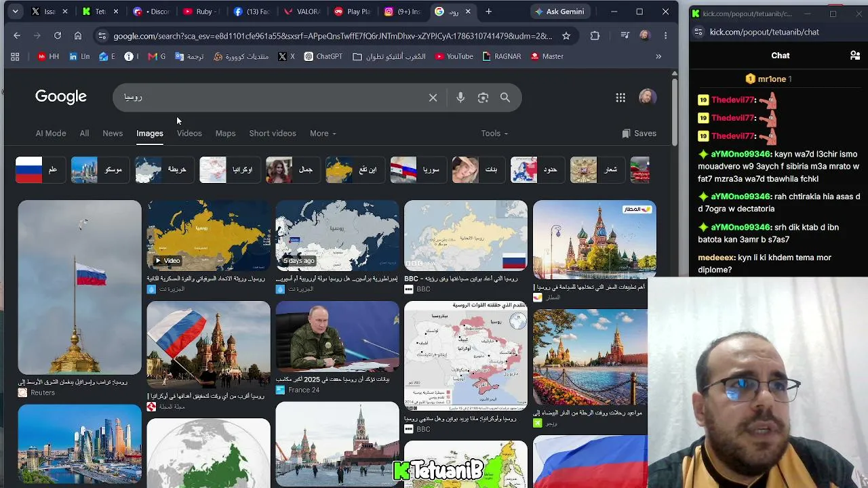868x488 pixels.
Task: Show hidden bookmarks with the chevron
Action: [x=658, y=57]
